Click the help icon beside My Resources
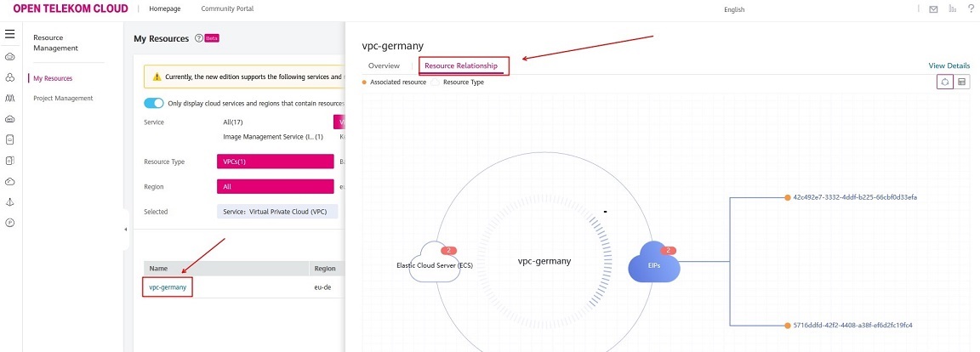The height and width of the screenshot is (352, 980). point(199,38)
